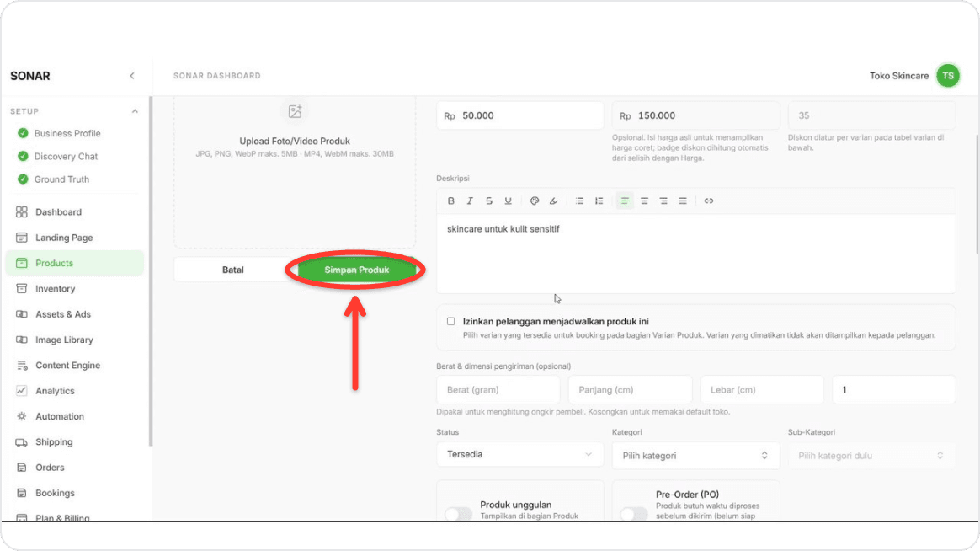This screenshot has width=980, height=551.
Task: Save the product with Simpan Produk
Action: pyautogui.click(x=356, y=270)
